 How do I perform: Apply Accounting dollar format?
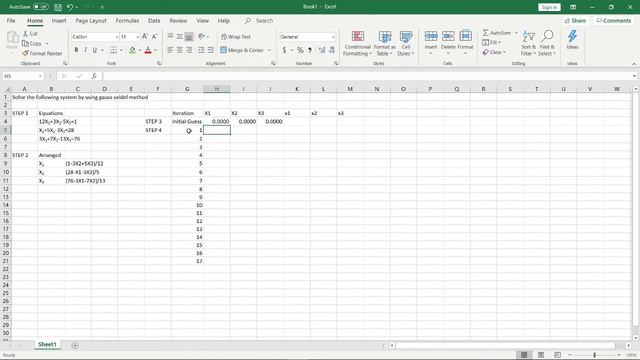click(x=284, y=50)
